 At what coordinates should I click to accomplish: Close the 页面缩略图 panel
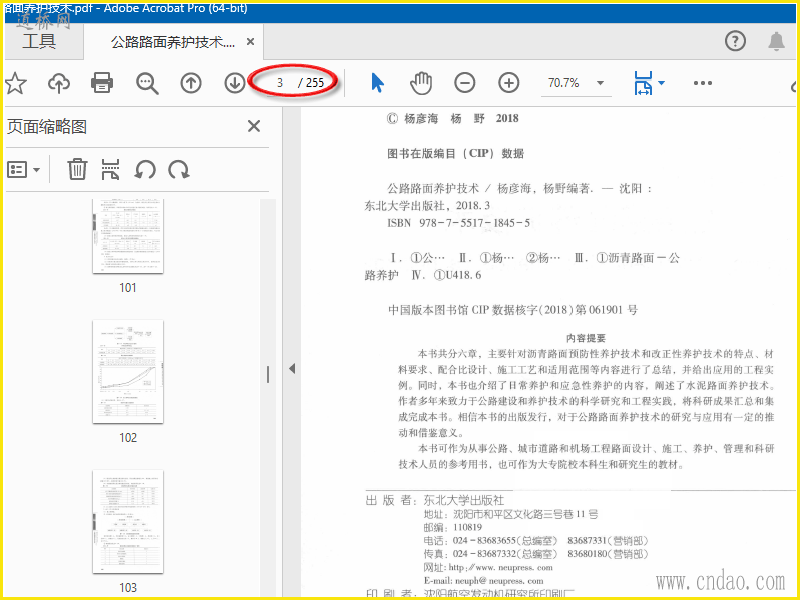tap(254, 126)
